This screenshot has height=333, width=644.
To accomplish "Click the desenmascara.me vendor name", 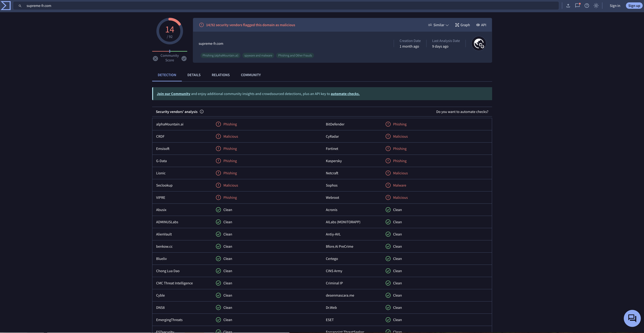I will coord(340,296).
